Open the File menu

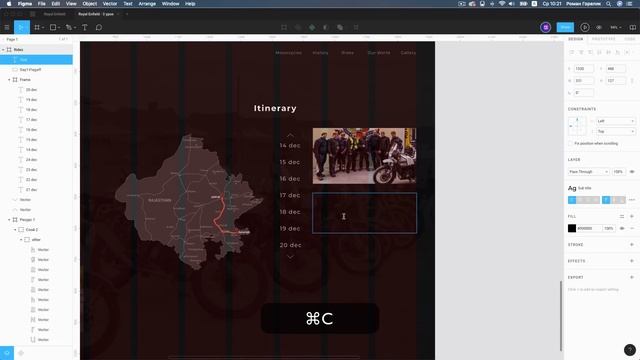[42, 4]
